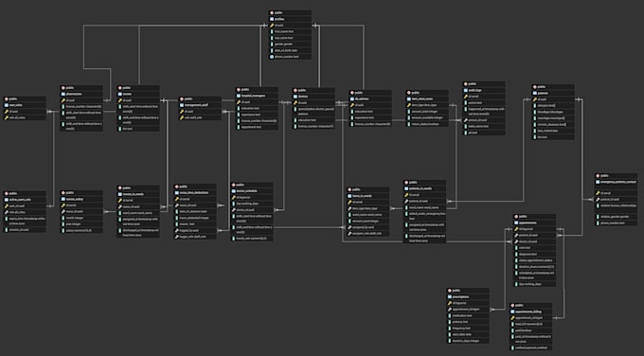The height and width of the screenshot is (356, 644).
Task: Click the column icon of first_name in profiles
Action: [x=272, y=31]
